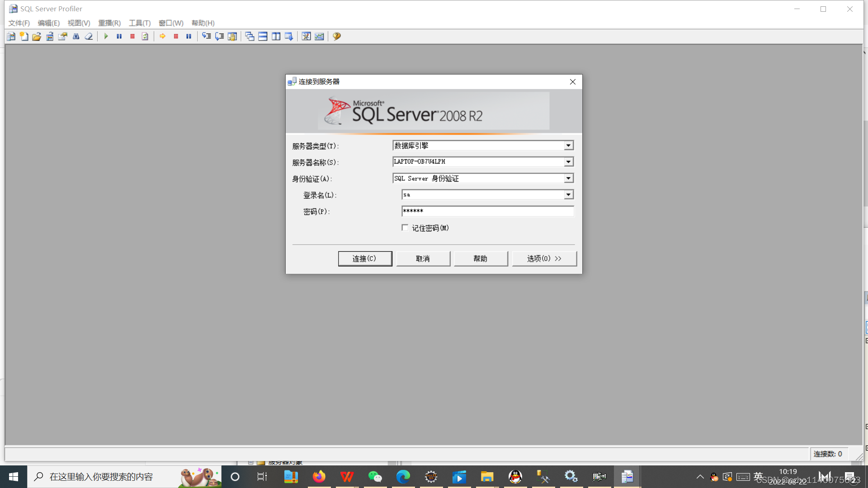This screenshot has width=868, height=488.
Task: Click the window icon with blue down arrow
Action: tap(289, 37)
